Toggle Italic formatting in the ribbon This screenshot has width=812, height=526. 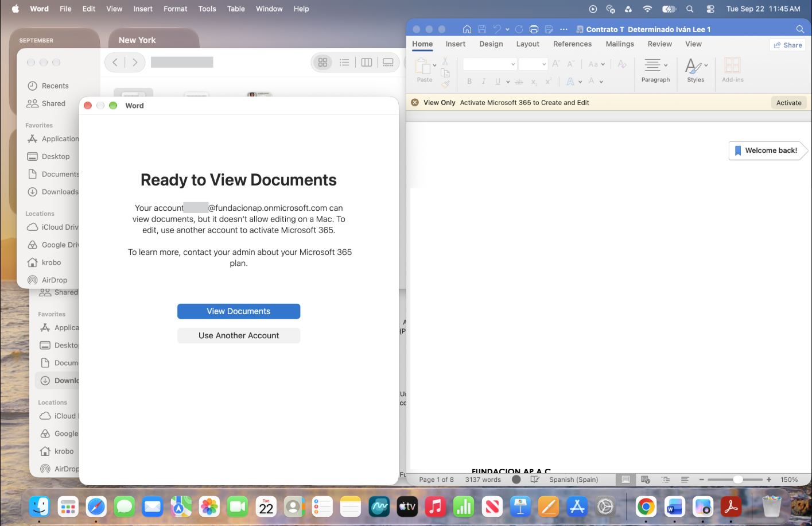(484, 82)
